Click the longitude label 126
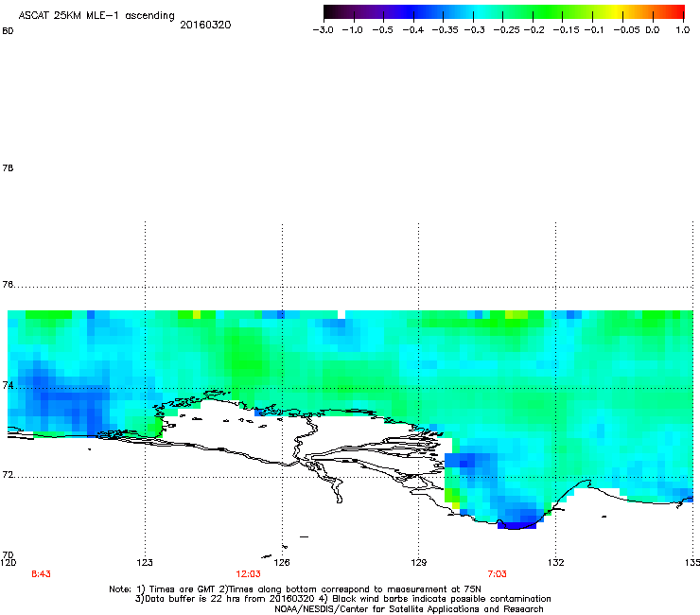The image size is (700, 615). 282,562
